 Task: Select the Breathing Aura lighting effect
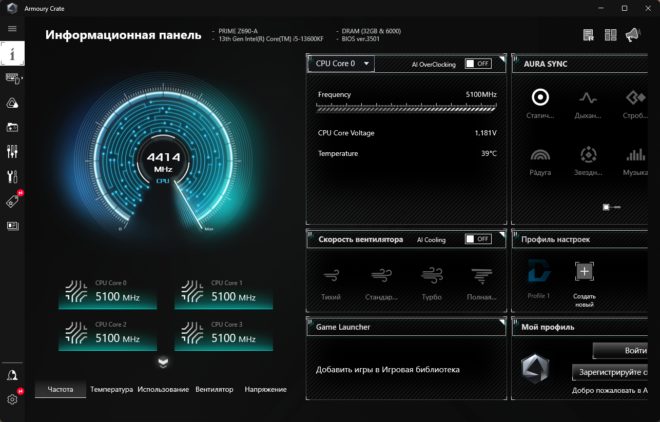click(588, 103)
